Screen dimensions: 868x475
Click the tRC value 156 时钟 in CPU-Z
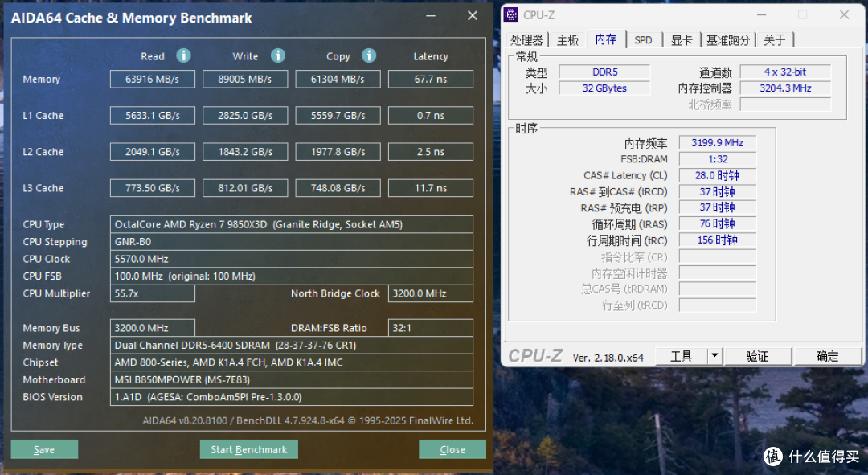[718, 240]
